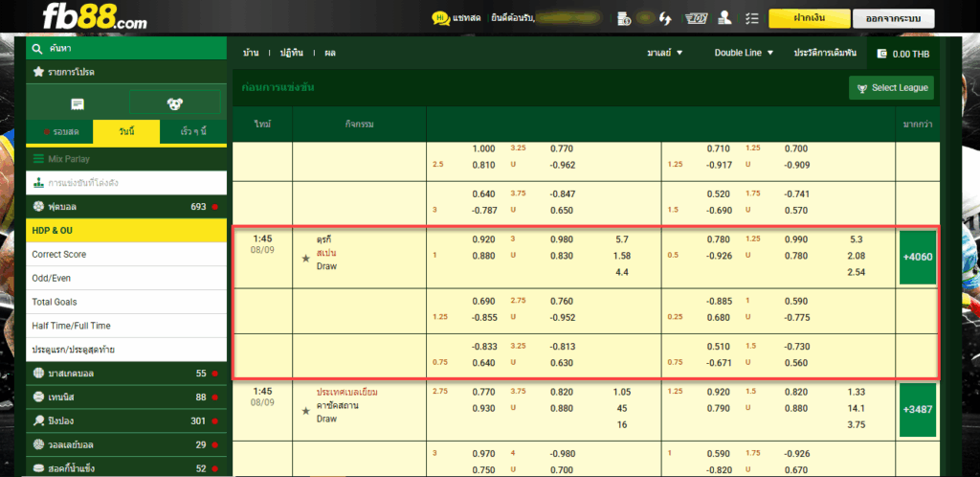
Task: Favorite the Belgium vs Kazakhstan match star
Action: (x=305, y=411)
